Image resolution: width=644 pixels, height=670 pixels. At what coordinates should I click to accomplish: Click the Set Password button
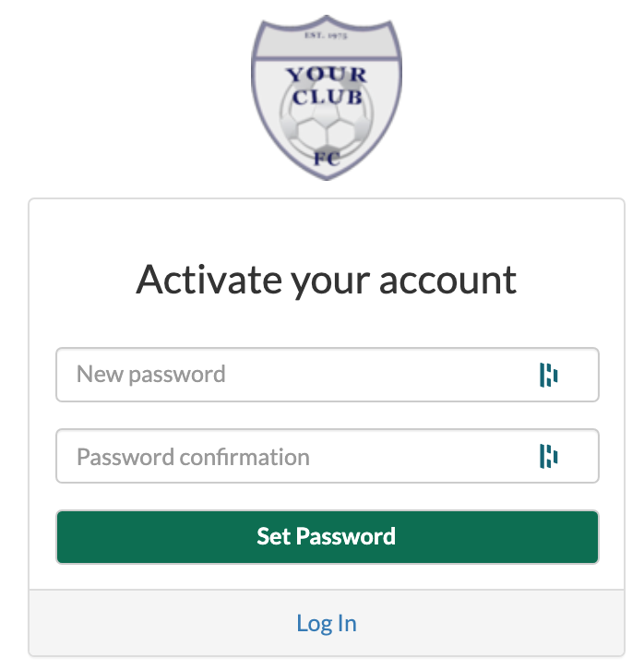click(x=328, y=537)
